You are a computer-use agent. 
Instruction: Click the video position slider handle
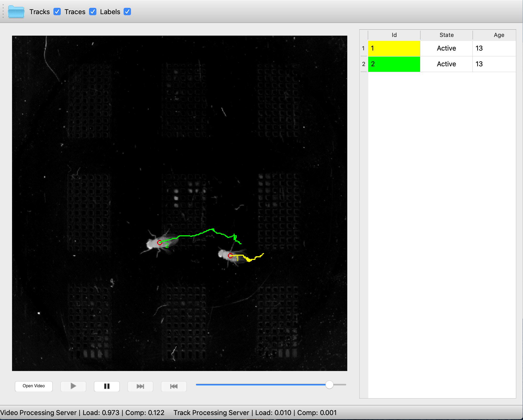point(329,385)
